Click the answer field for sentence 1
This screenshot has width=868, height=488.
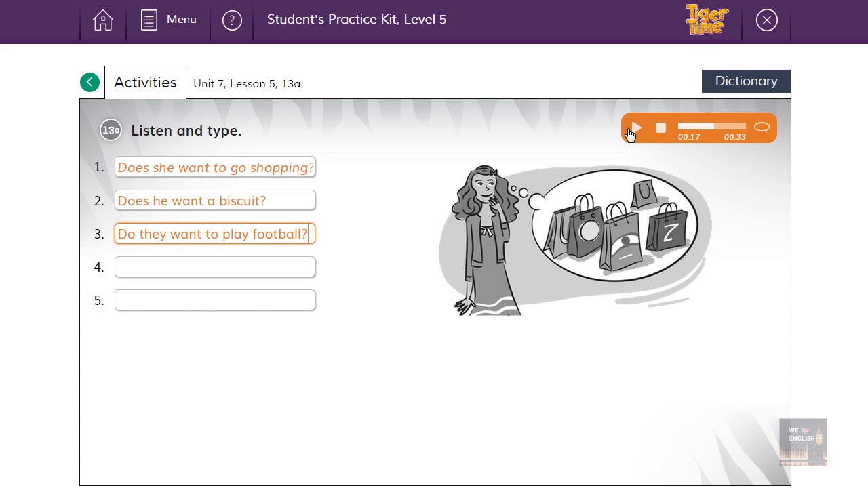coord(215,167)
